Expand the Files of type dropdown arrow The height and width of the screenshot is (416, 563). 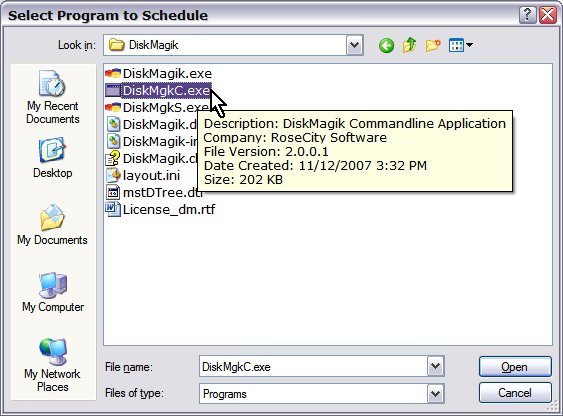tap(436, 393)
